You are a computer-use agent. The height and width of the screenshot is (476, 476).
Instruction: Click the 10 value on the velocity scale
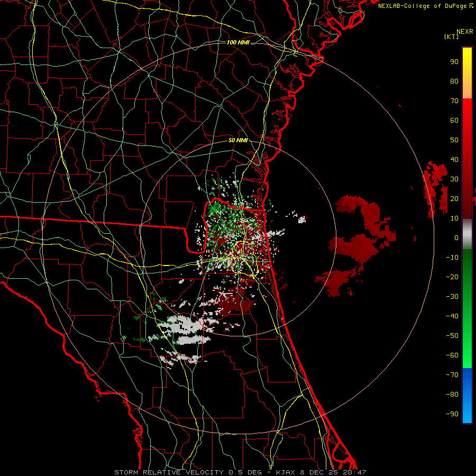click(454, 218)
